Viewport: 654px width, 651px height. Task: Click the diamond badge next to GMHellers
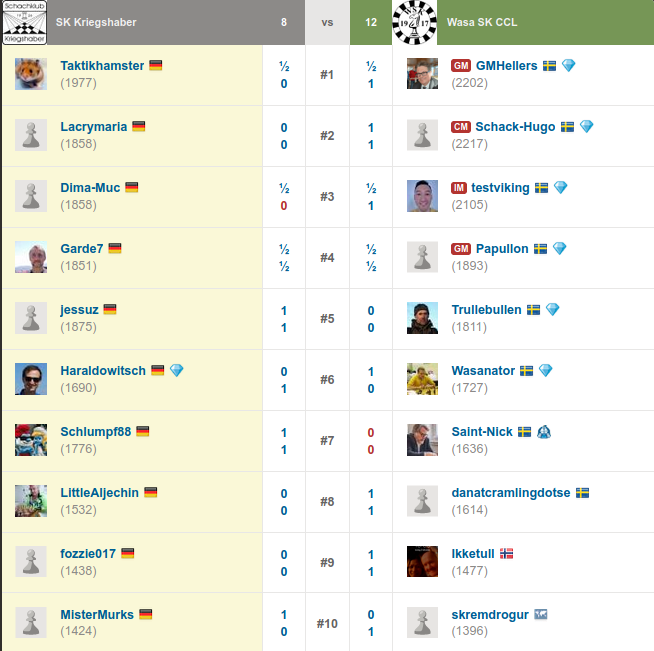click(x=569, y=66)
